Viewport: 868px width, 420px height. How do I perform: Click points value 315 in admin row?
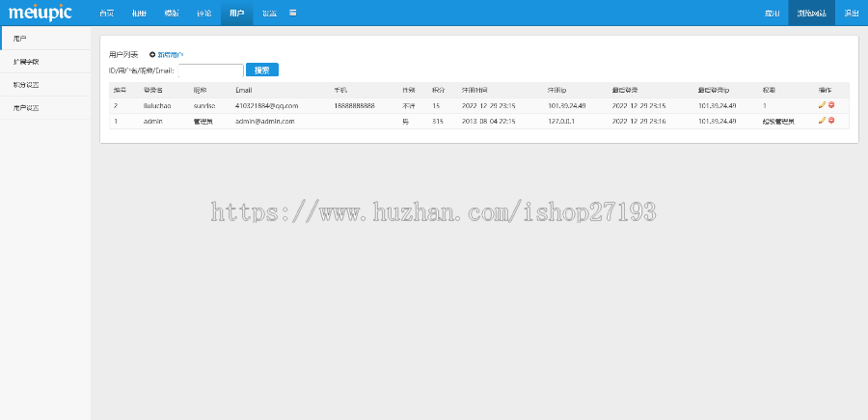(x=437, y=121)
